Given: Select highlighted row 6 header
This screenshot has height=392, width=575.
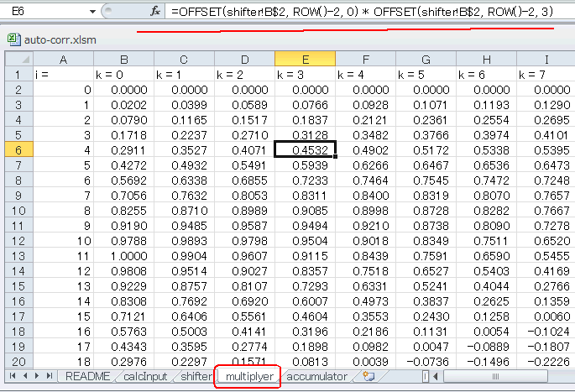Looking at the screenshot, I should point(19,150).
